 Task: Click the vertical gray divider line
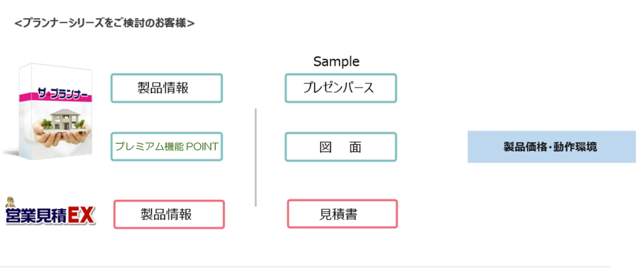[256, 158]
